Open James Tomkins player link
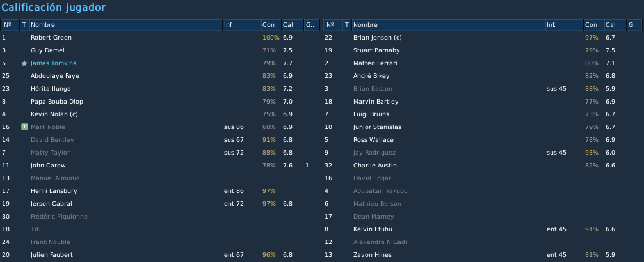 click(x=53, y=63)
